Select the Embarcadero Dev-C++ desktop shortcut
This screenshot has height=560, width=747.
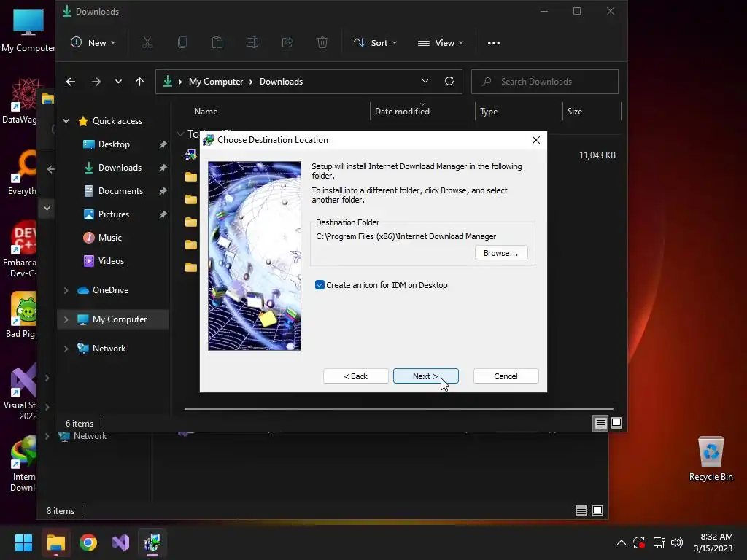point(20,249)
